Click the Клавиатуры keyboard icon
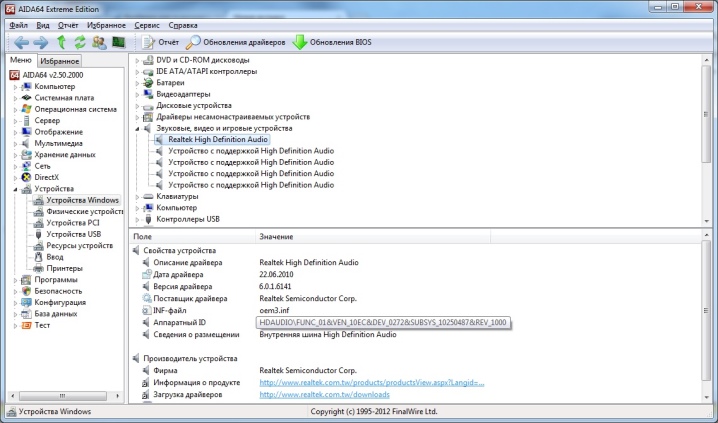This screenshot has width=718, height=423. pos(148,197)
